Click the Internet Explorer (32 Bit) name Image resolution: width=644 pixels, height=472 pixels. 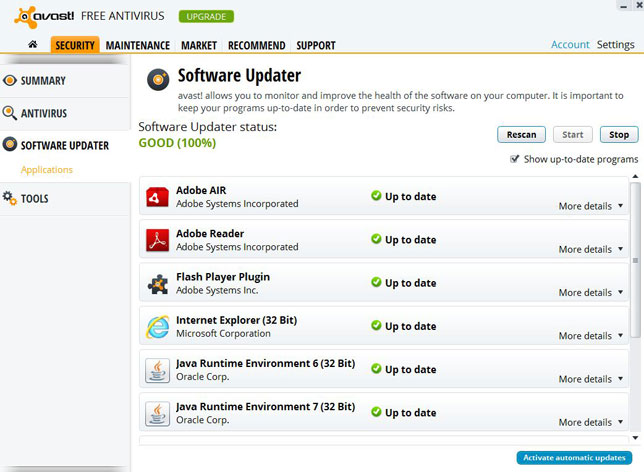[x=237, y=320]
